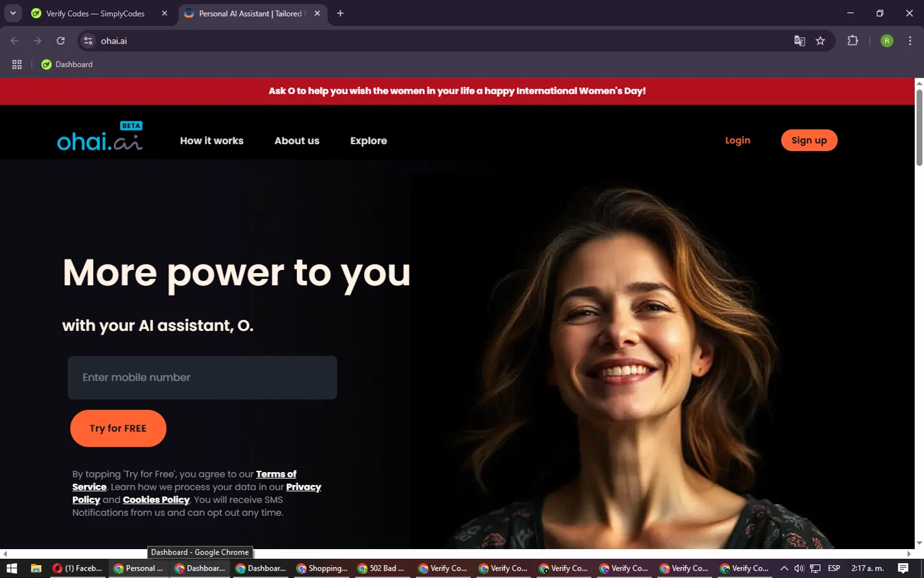Switch to the 502 Bad taskbar window

(x=382, y=568)
